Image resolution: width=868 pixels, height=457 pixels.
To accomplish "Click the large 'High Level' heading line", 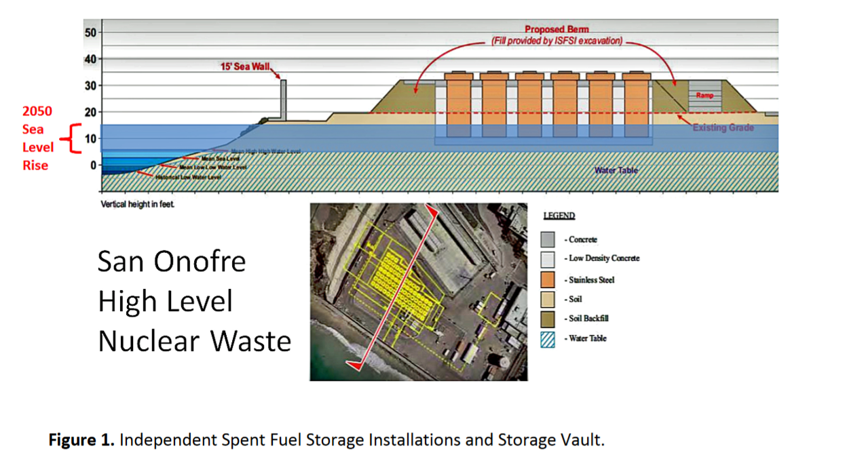I will pos(166,302).
